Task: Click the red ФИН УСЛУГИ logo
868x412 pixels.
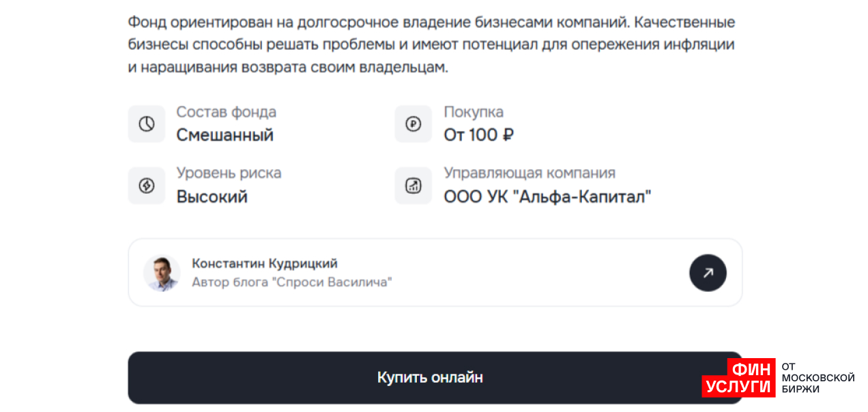Action: (738, 377)
